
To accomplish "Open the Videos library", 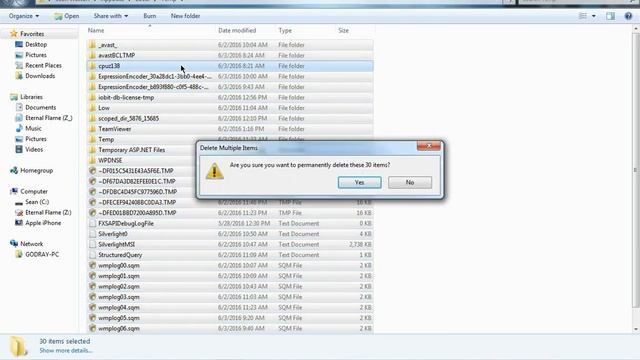I will [34, 149].
